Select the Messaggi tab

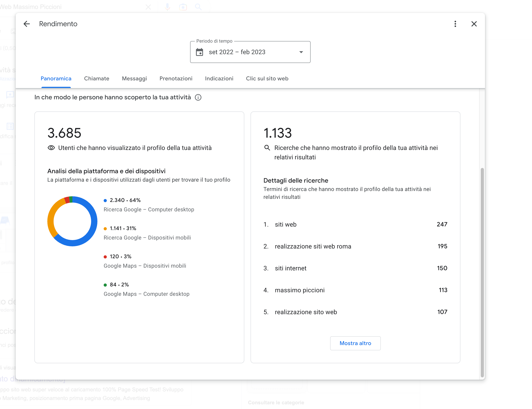(134, 79)
